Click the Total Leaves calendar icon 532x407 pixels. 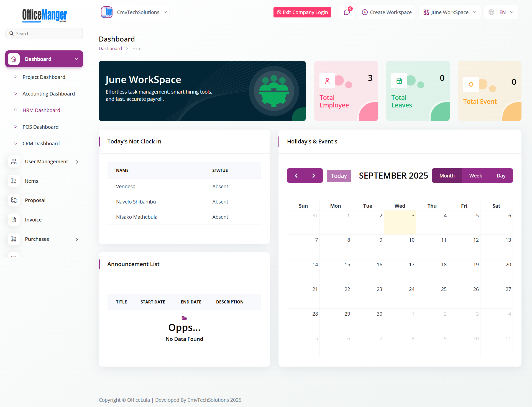point(399,81)
